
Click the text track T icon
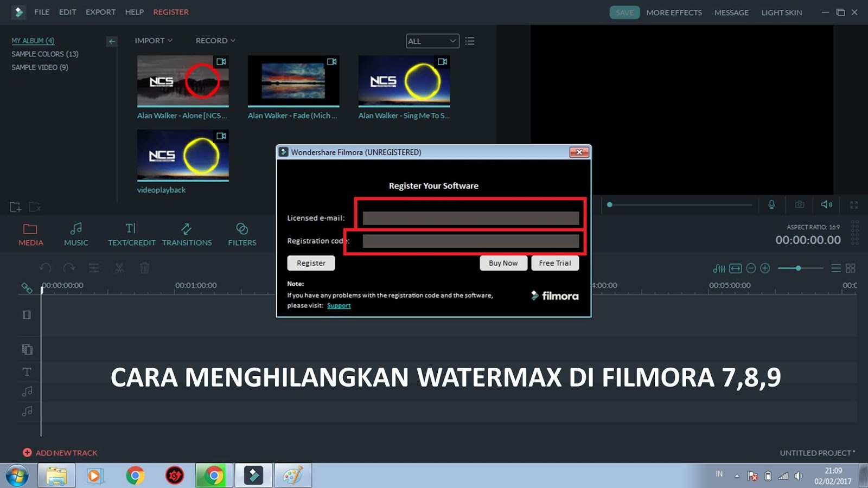[27, 372]
